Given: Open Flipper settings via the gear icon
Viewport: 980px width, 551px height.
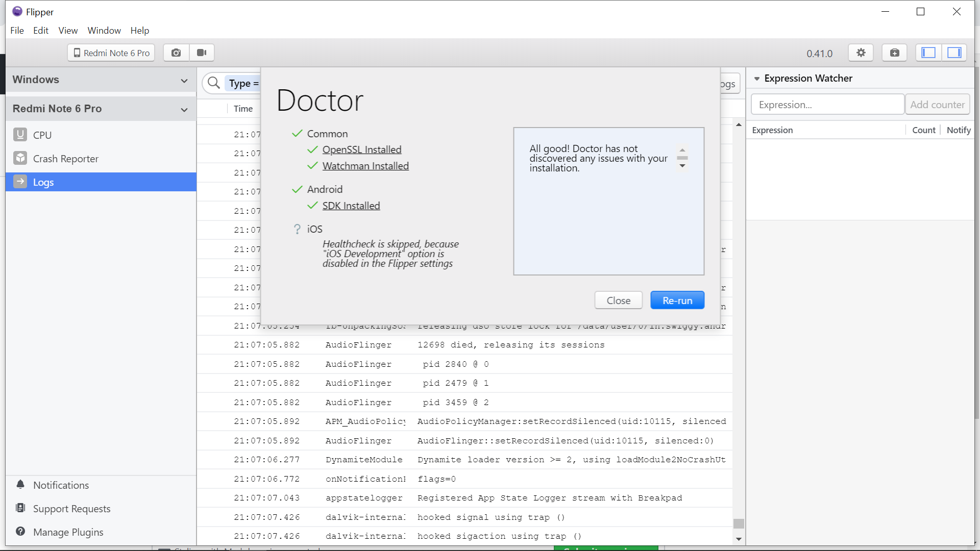Looking at the screenshot, I should coord(861,53).
